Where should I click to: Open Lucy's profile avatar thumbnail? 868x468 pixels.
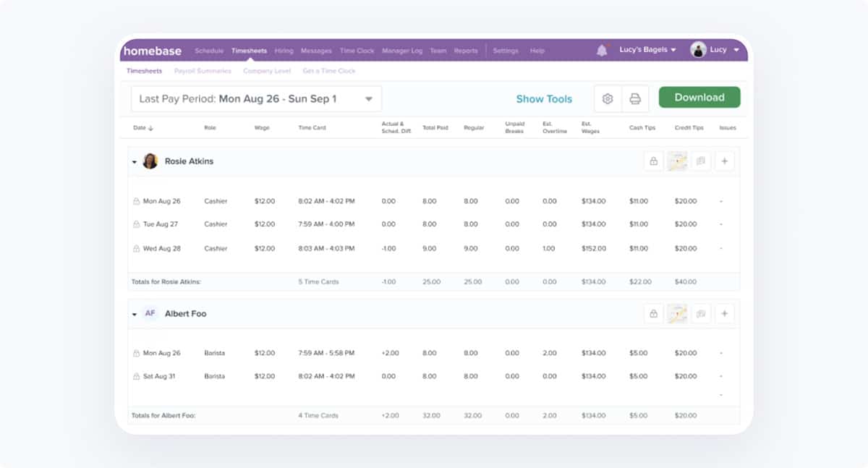click(698, 49)
